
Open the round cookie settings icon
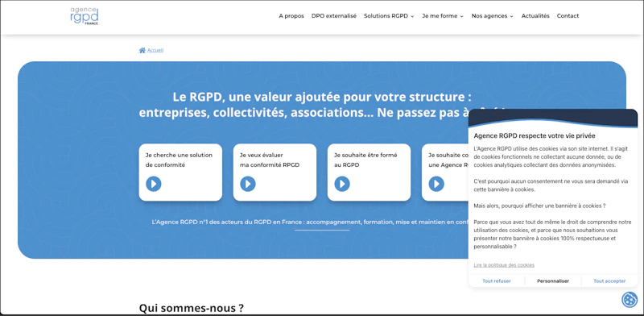tap(630, 300)
